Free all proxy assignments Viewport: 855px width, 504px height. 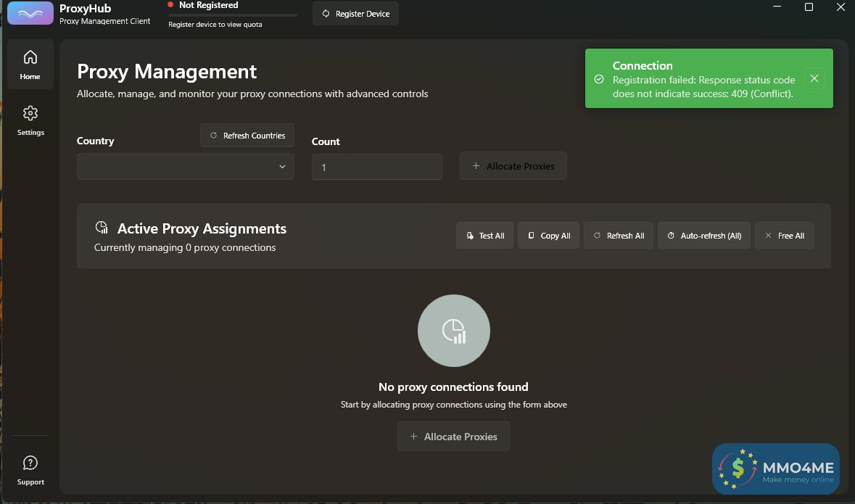pyautogui.click(x=784, y=236)
